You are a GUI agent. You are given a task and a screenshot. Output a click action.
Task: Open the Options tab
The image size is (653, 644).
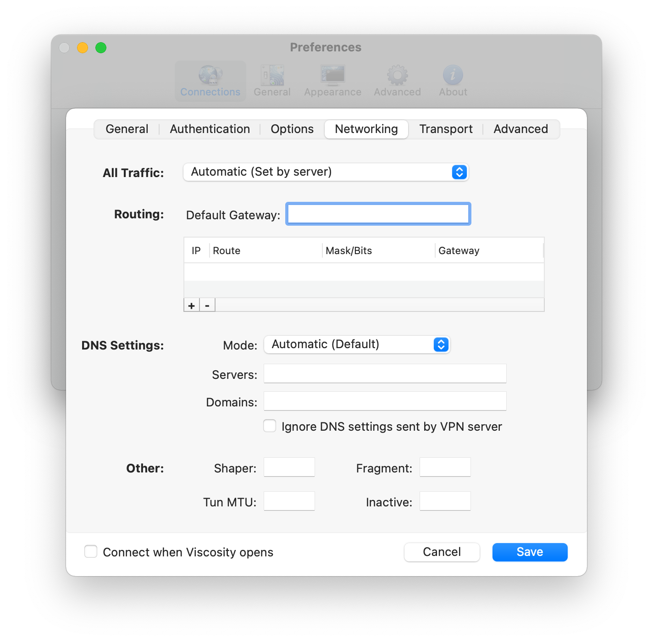pos(292,129)
